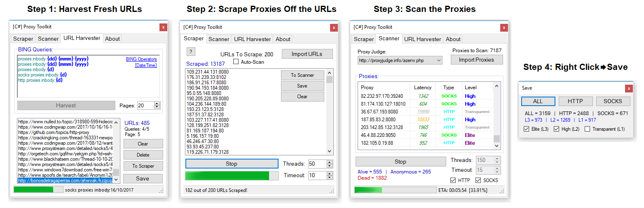Click the scraped proxies list scrollbar

click(329, 111)
